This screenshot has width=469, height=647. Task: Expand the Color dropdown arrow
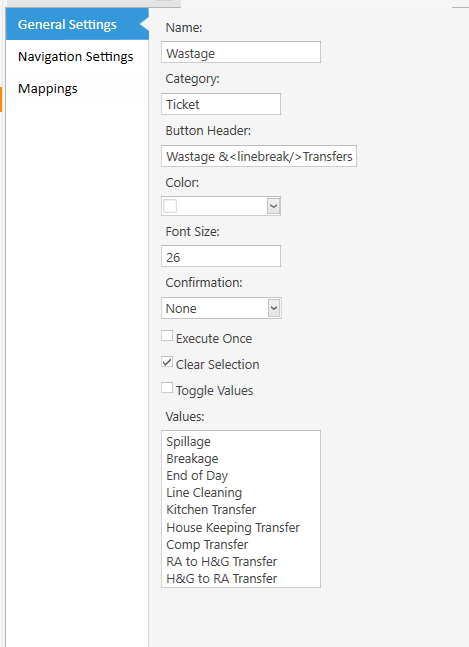click(273, 206)
